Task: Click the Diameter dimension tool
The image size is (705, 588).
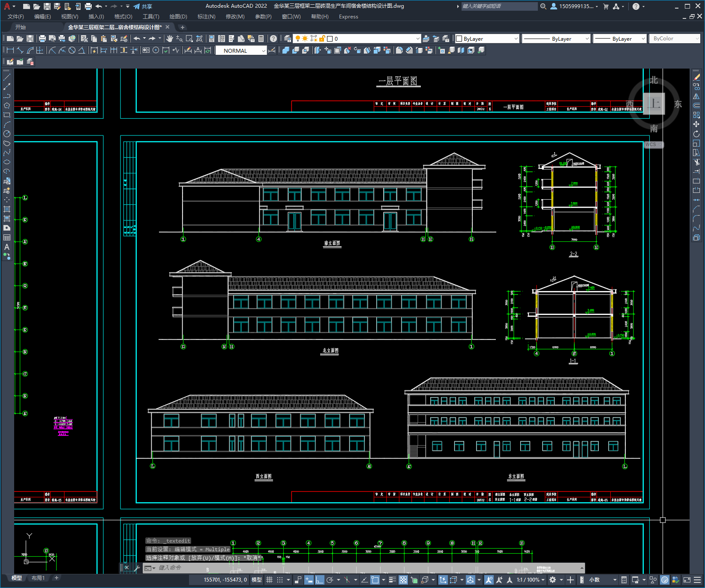Action: (72, 50)
